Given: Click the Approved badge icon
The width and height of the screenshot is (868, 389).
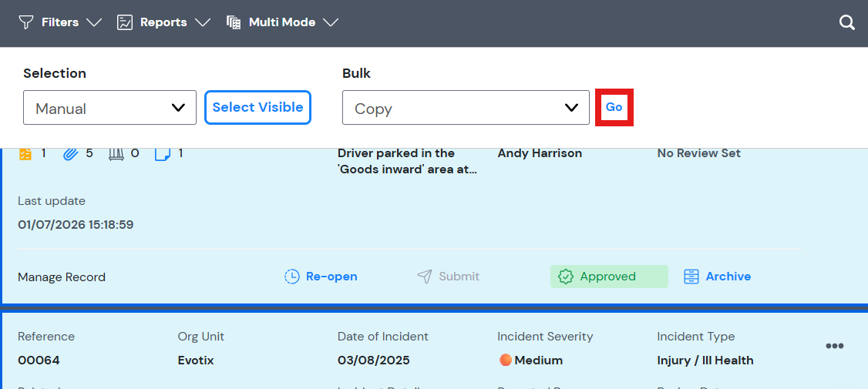Looking at the screenshot, I should tap(565, 277).
